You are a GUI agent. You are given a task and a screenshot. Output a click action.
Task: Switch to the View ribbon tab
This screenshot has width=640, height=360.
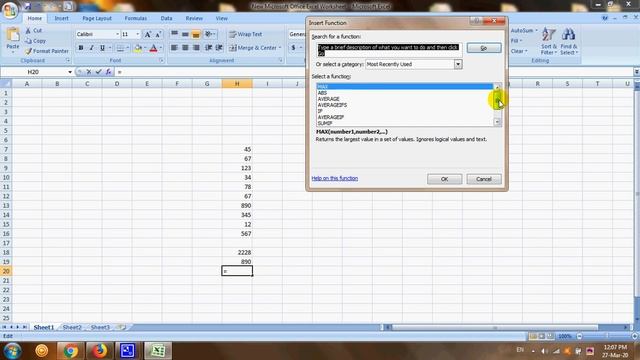222,18
